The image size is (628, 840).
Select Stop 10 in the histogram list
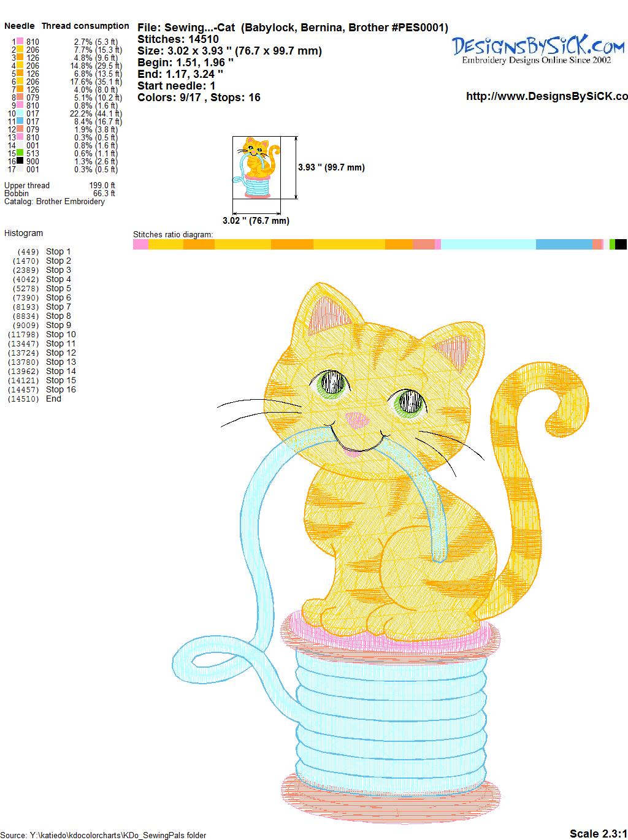61,334
